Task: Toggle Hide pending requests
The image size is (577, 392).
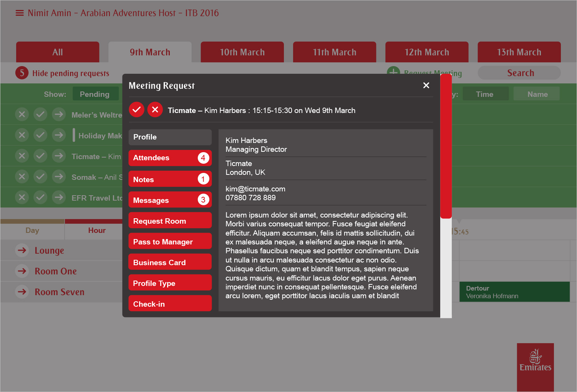Action: (x=71, y=73)
